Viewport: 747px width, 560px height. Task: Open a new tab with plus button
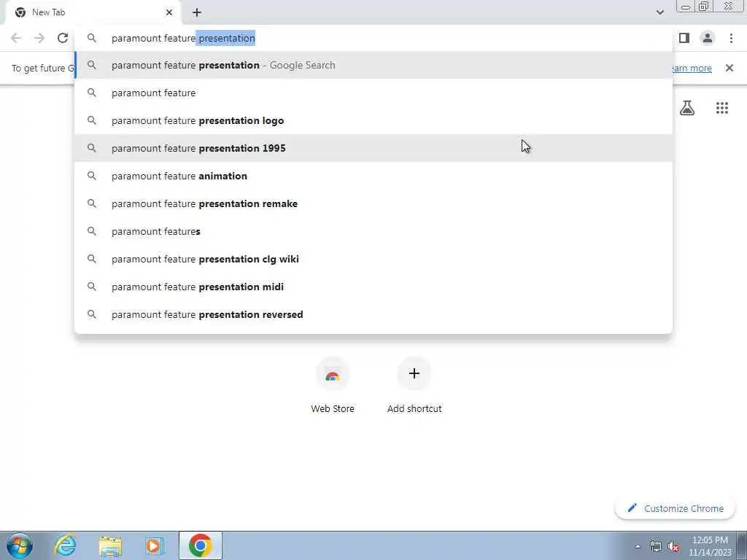[197, 12]
